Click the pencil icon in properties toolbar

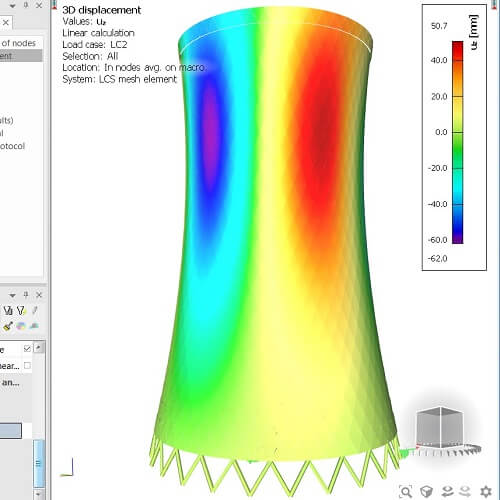35,311
